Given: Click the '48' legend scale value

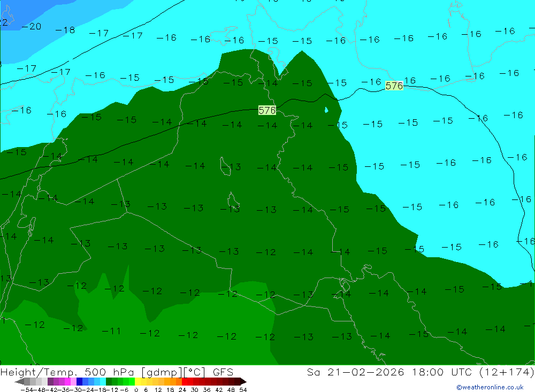Looking at the screenshot, I should 231,390.
